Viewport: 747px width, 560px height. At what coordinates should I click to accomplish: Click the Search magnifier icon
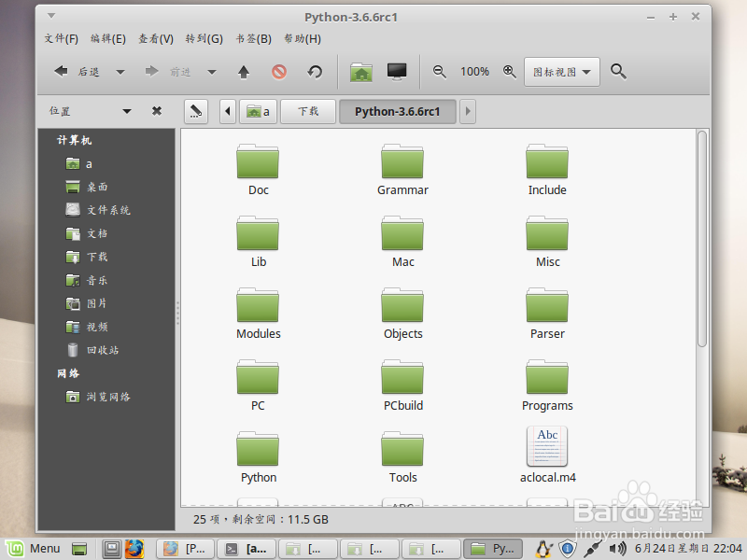click(x=618, y=71)
